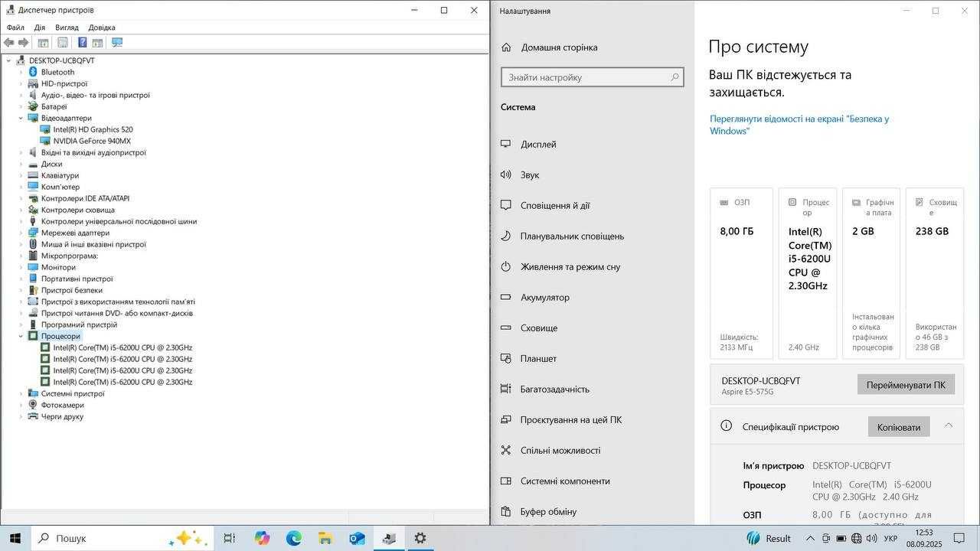Click Forward arrow in Device Manager toolbar
Screen dimensions: 980x551
pyautogui.click(x=24, y=43)
